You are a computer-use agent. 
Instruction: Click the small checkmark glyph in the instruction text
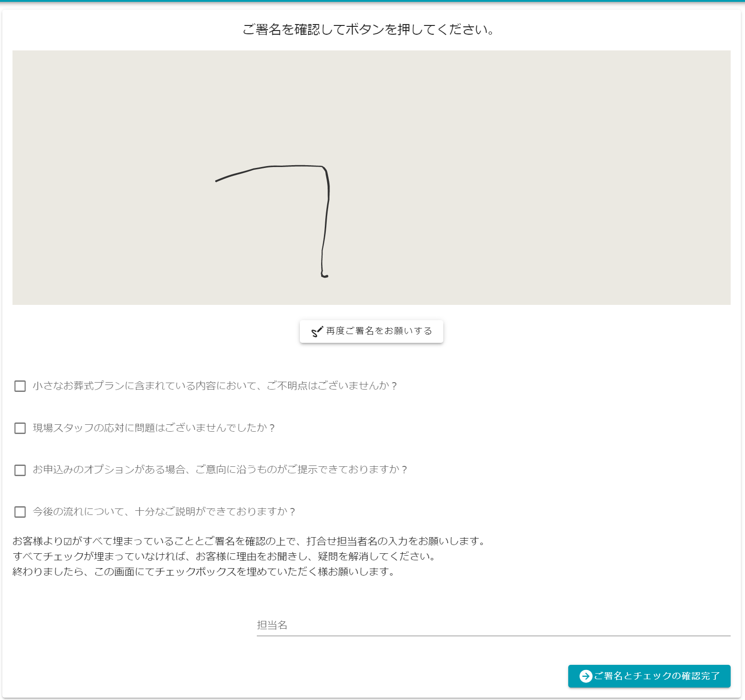coord(68,541)
